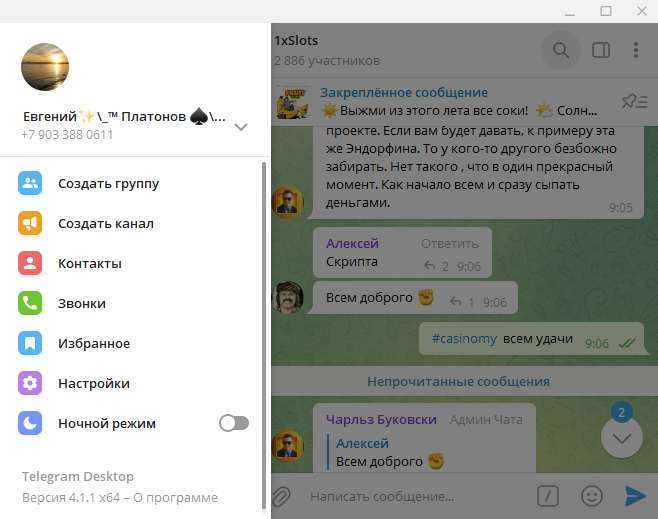Click the side menu vertical scrollbar
This screenshot has height=519, width=658.
[264, 336]
